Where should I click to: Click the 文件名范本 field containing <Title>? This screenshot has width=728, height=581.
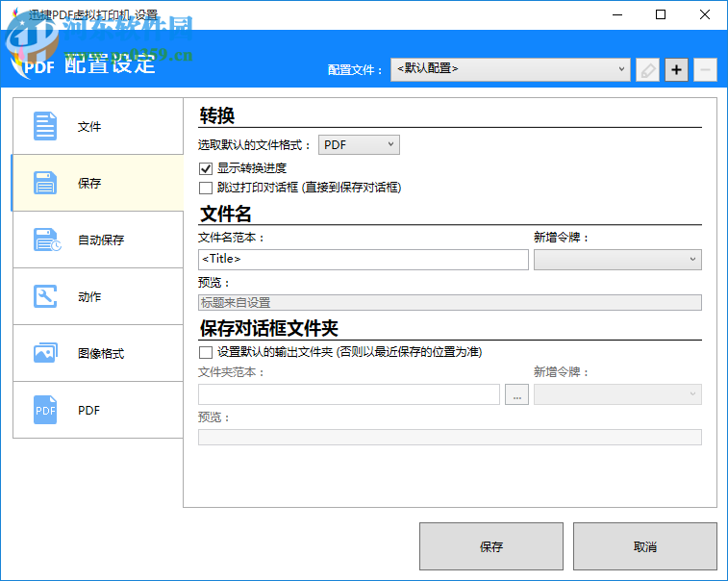(x=364, y=259)
